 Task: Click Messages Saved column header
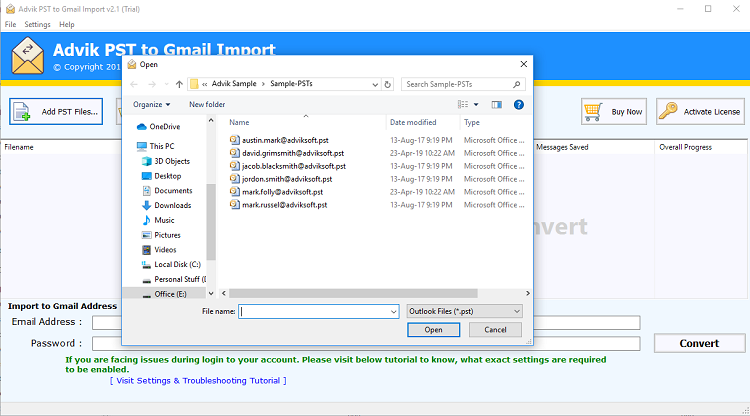point(562,147)
